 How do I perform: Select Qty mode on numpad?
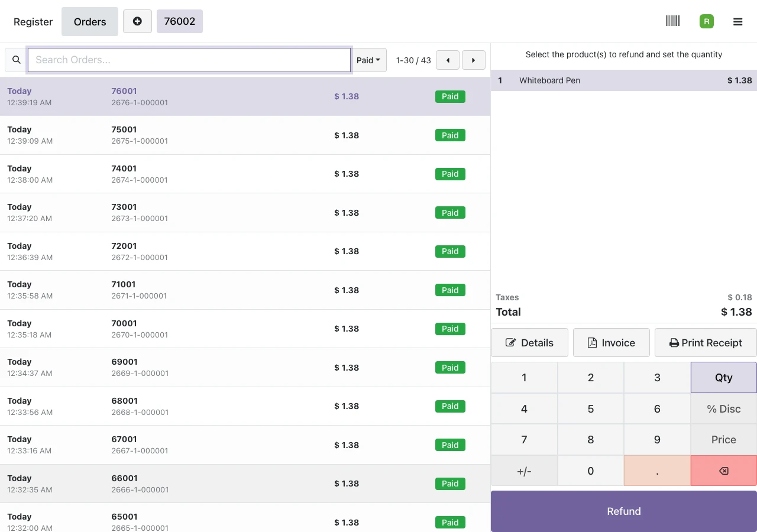pos(724,378)
